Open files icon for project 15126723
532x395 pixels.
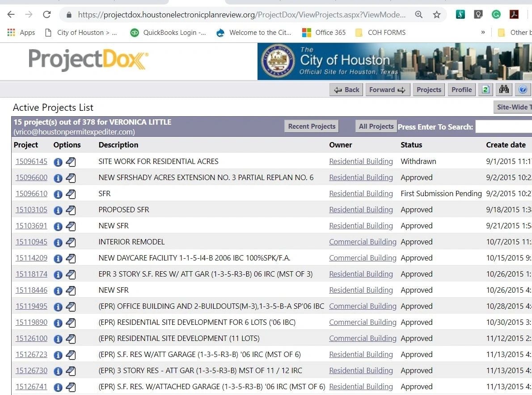point(71,355)
